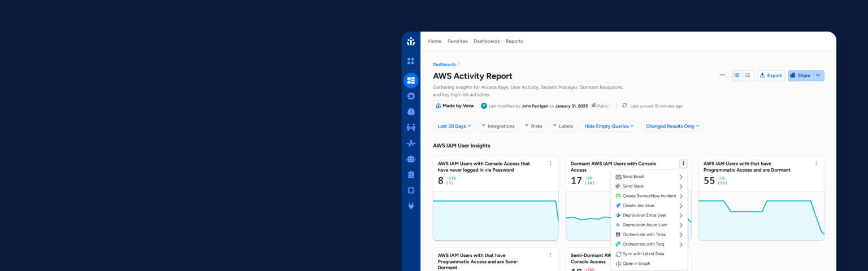Expand the Share button dropdown arrow

pyautogui.click(x=819, y=76)
